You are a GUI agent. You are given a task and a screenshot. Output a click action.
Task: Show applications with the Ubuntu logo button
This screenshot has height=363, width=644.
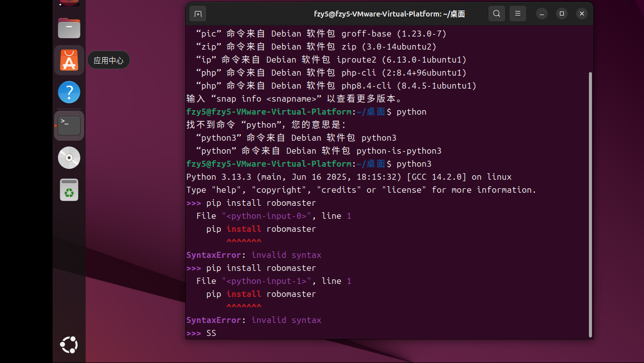(x=69, y=344)
